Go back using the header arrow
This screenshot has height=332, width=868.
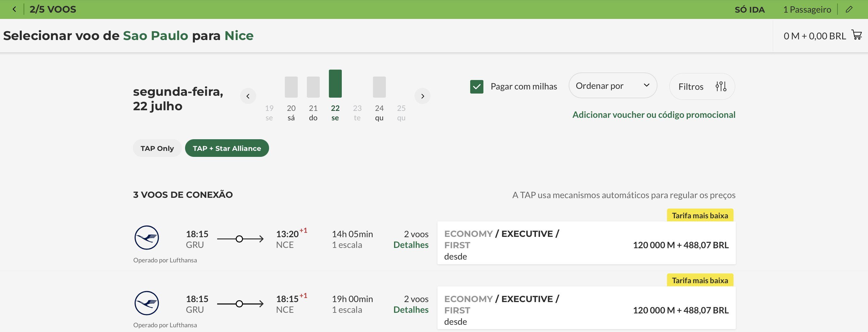coord(14,9)
